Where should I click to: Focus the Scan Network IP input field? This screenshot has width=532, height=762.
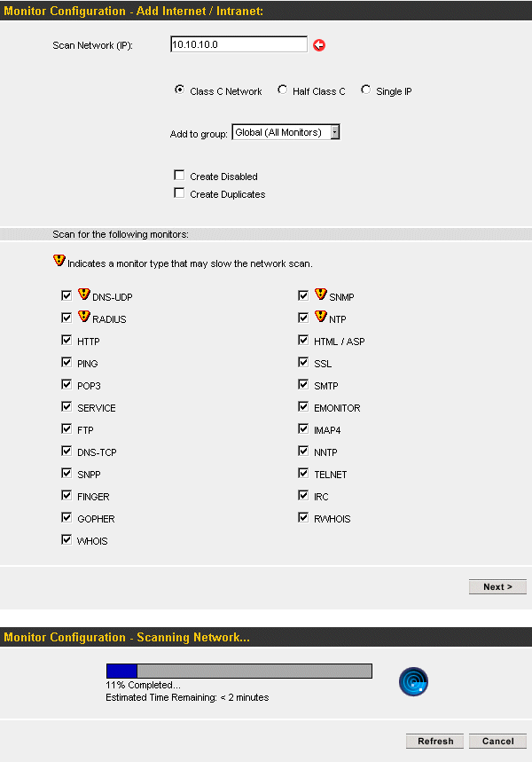239,44
